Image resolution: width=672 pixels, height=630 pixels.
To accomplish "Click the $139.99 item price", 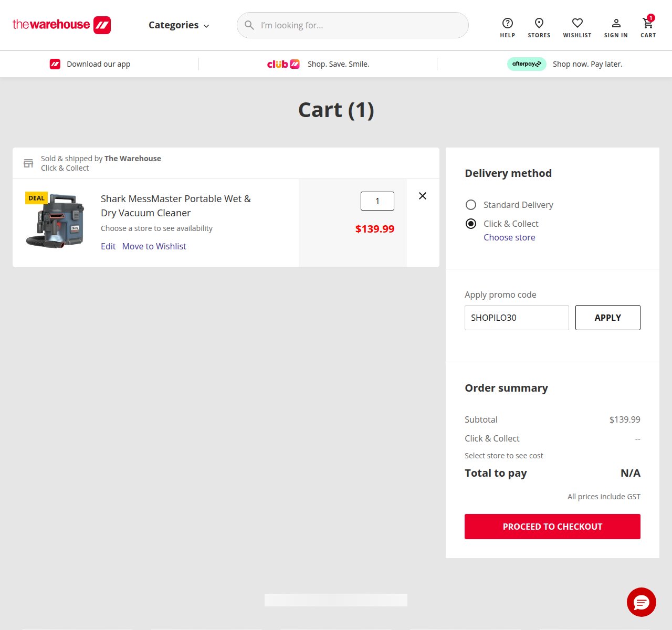I will 375,229.
